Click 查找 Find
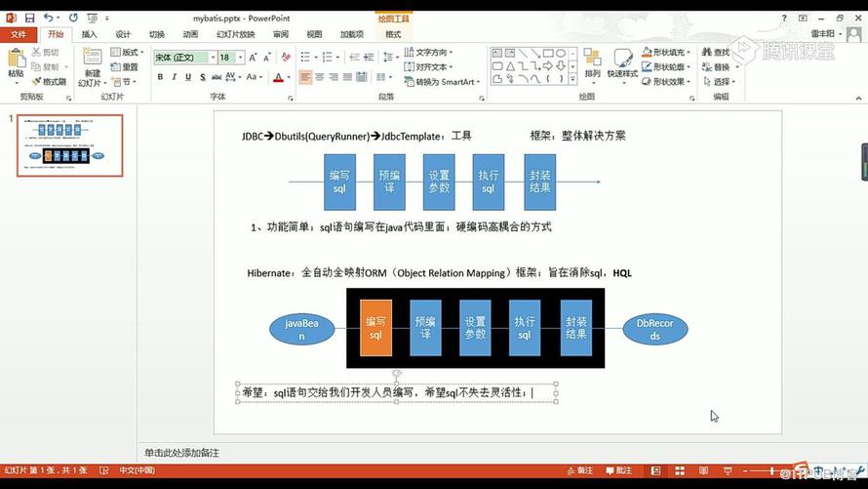Viewport: 868px width, 489px height. [716, 52]
